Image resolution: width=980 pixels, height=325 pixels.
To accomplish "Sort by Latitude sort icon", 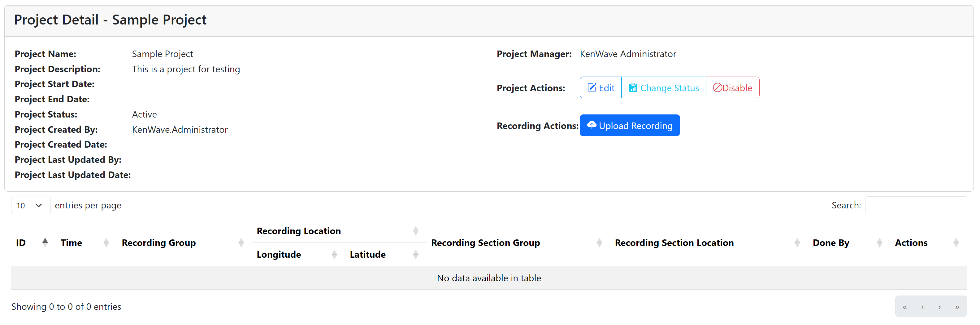I will pyautogui.click(x=415, y=254).
